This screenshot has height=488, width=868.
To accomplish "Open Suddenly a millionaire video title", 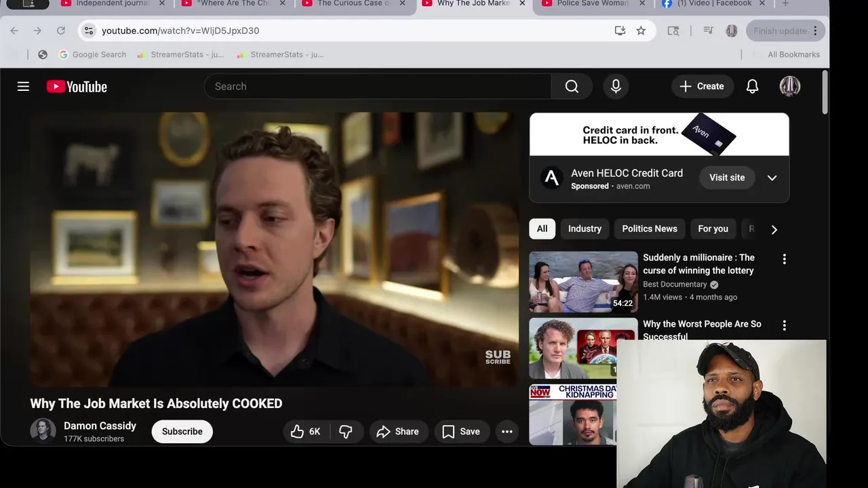I will (x=698, y=264).
